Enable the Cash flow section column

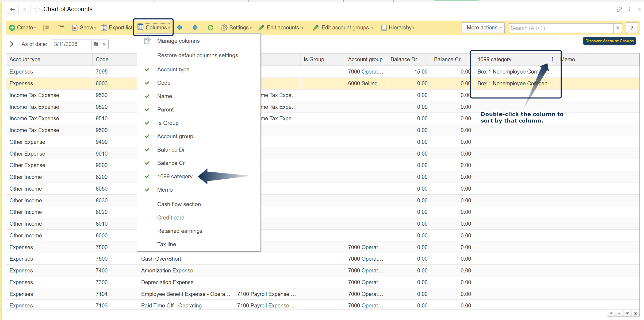click(x=179, y=204)
